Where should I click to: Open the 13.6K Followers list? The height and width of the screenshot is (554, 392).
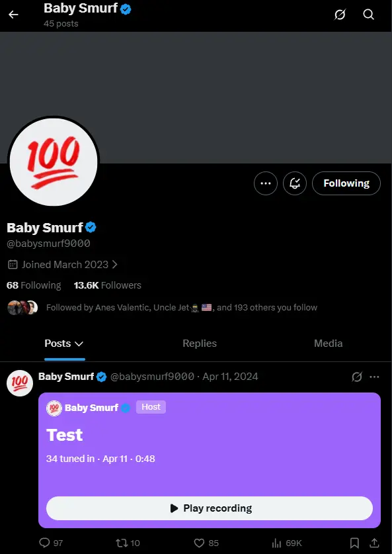point(108,285)
